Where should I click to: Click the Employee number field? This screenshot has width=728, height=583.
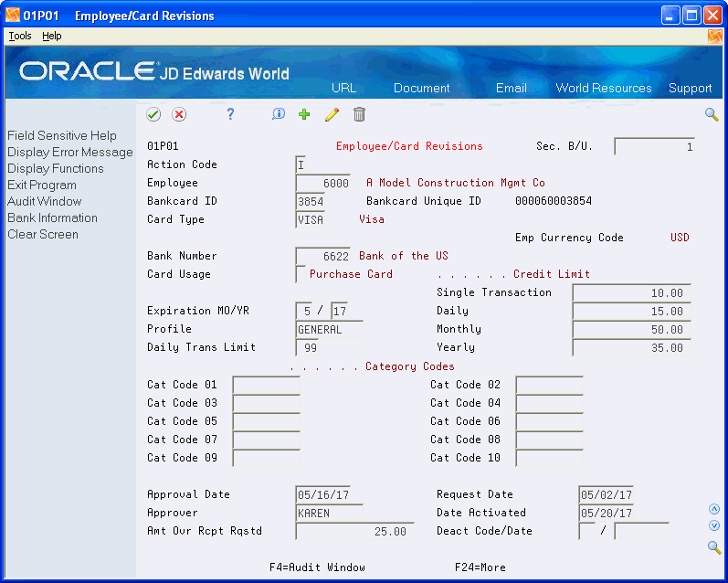pos(322,183)
